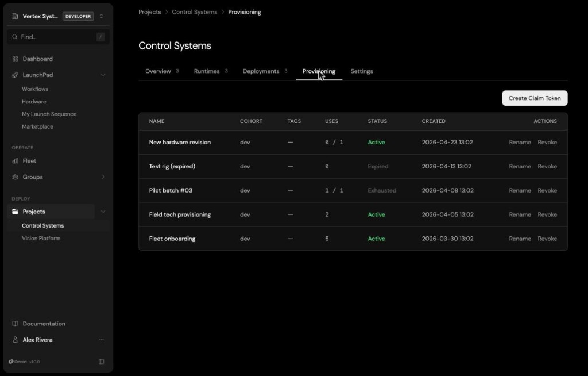Click Create Claim Token button
Image resolution: width=588 pixels, height=376 pixels.
tap(535, 98)
